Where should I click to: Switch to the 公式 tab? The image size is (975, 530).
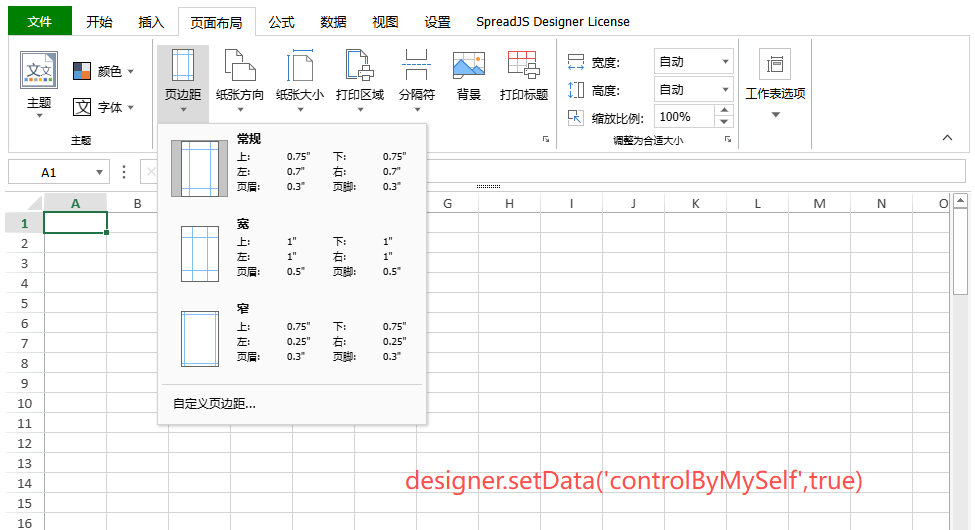281,22
